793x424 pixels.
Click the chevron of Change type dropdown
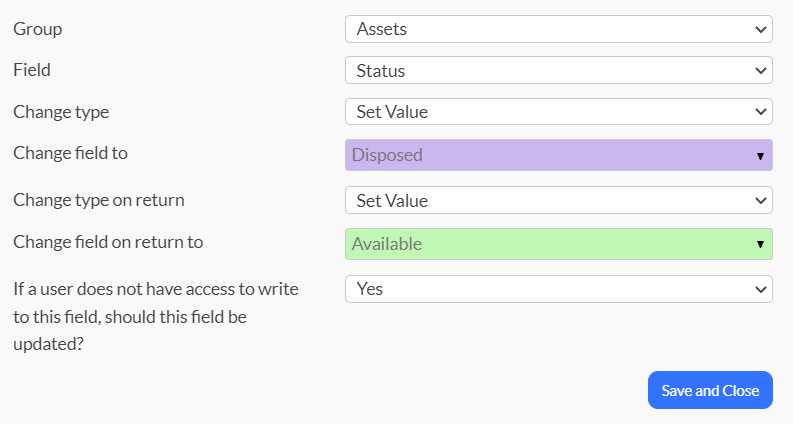(760, 112)
